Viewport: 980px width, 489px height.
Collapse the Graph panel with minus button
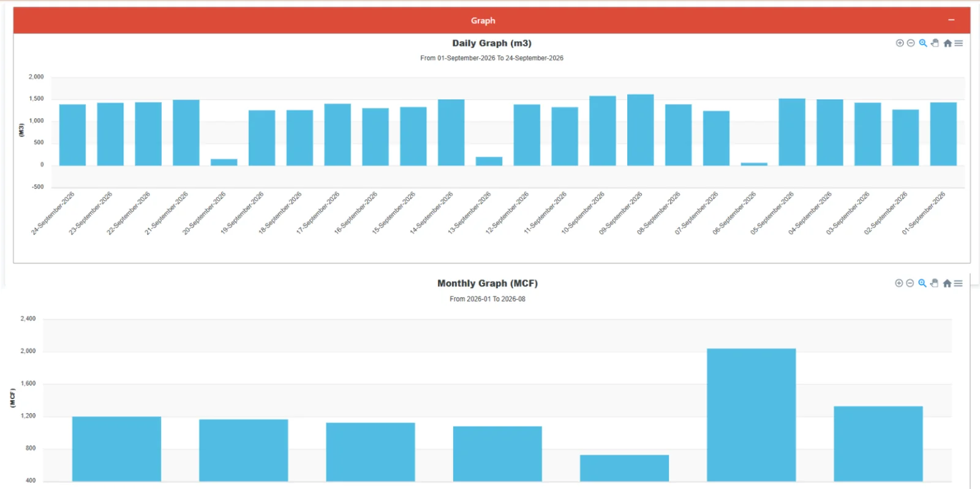pos(951,20)
